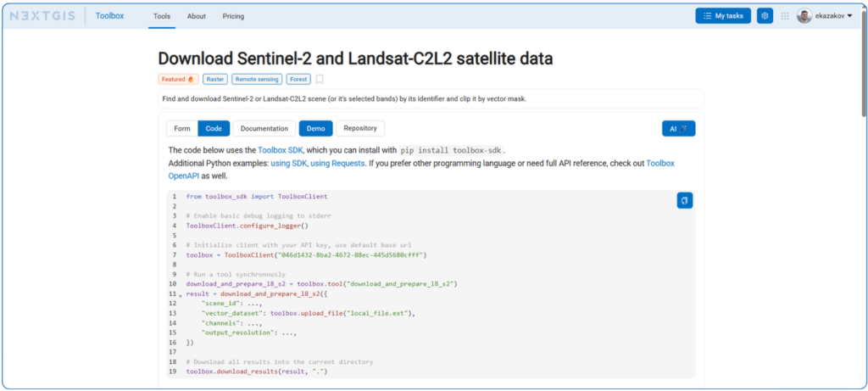Copy code with the clipboard button
The image size is (868, 391).
point(685,200)
